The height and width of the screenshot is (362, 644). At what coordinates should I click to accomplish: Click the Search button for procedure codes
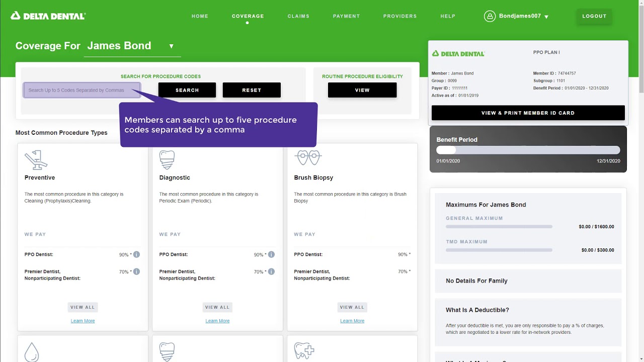187,90
